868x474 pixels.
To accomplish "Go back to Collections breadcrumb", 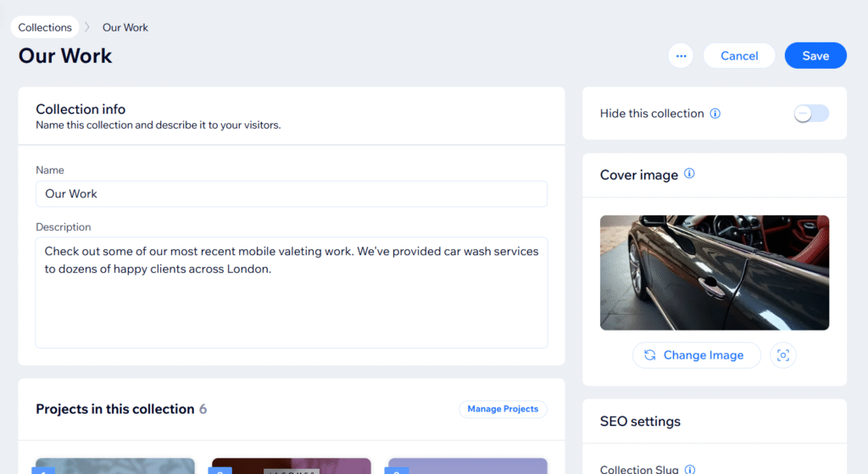I will click(x=45, y=27).
